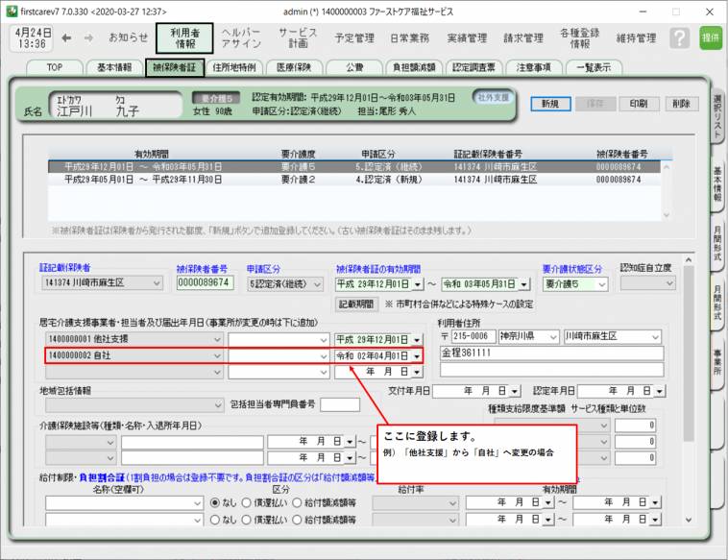Open the 要介護状態区分 dropdown
The image size is (728, 560).
point(601,283)
